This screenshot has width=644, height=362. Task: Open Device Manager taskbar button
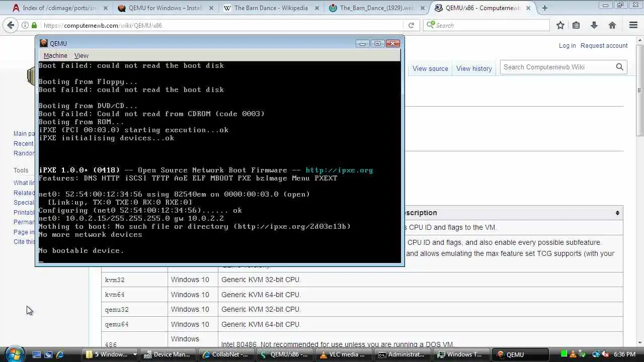[167, 354]
